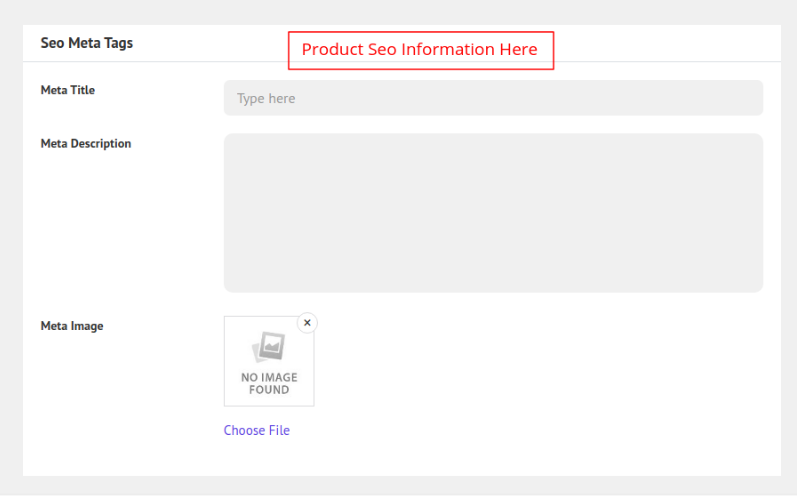The width and height of the screenshot is (797, 497).
Task: Click the word Tags in panel heading
Action: click(116, 43)
